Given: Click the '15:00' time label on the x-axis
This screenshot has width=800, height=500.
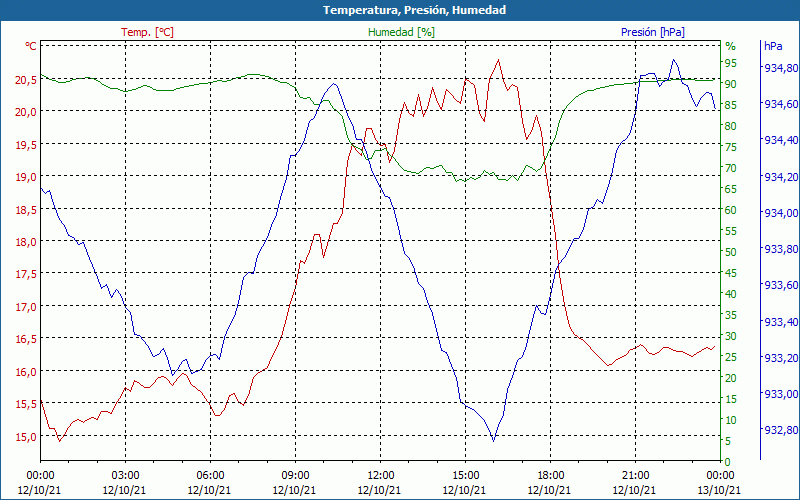Looking at the screenshot, I should click(465, 476).
